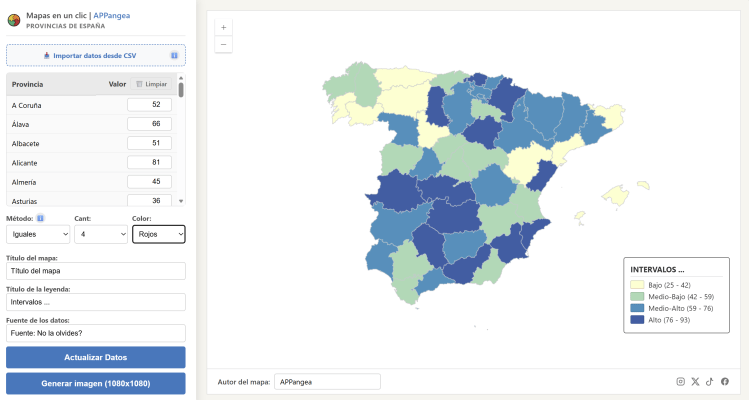
Task: Open the Facebook icon link
Action: (725, 381)
